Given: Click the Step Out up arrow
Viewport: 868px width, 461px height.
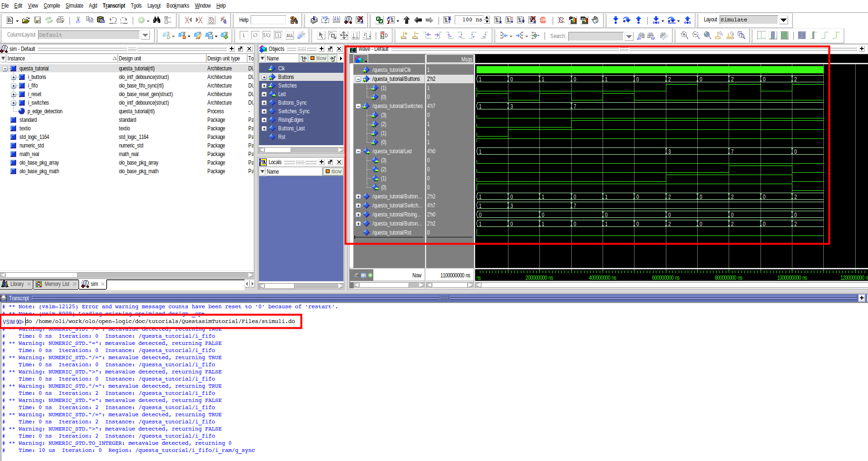Looking at the screenshot, I should pyautogui.click(x=638, y=20).
